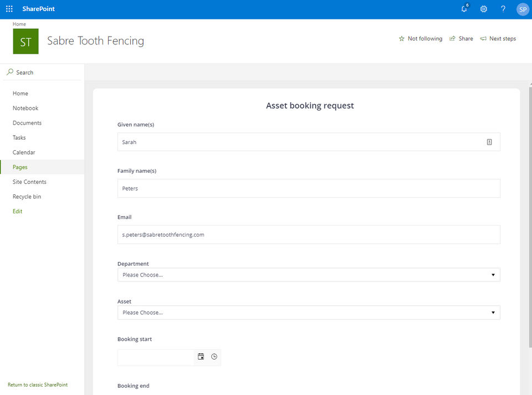
Task: Open the Documents navigation item
Action: pos(27,123)
